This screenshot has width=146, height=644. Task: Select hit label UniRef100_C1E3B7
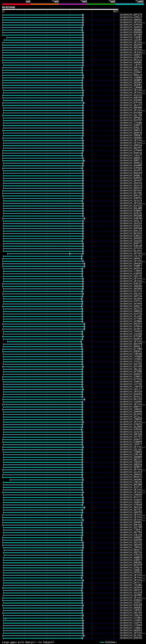[x=131, y=40]
